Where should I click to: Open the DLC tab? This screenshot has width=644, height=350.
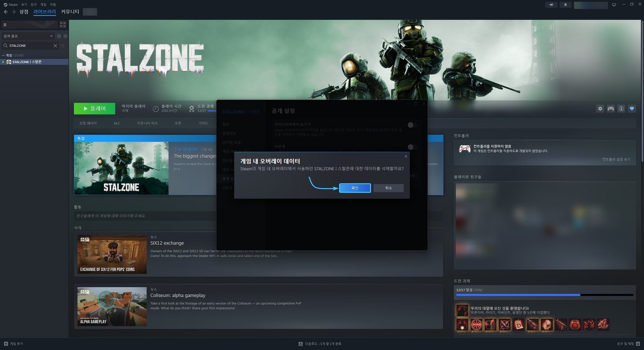[117, 123]
